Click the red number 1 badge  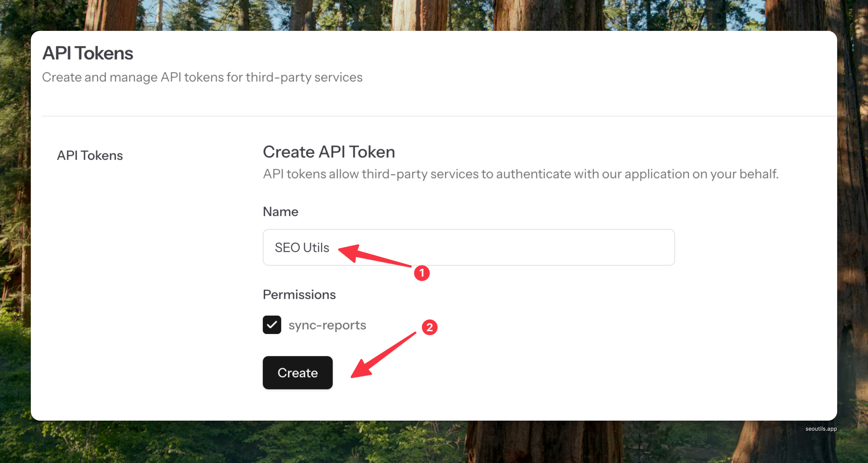(422, 273)
